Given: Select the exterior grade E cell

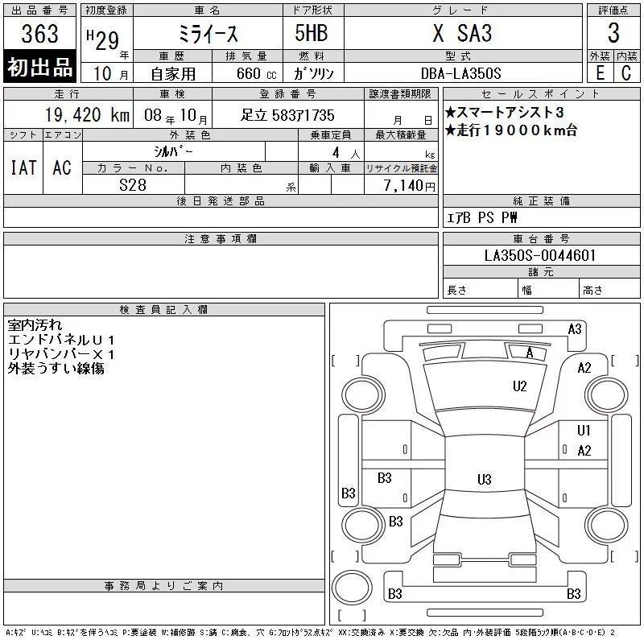Looking at the screenshot, I should 600,72.
